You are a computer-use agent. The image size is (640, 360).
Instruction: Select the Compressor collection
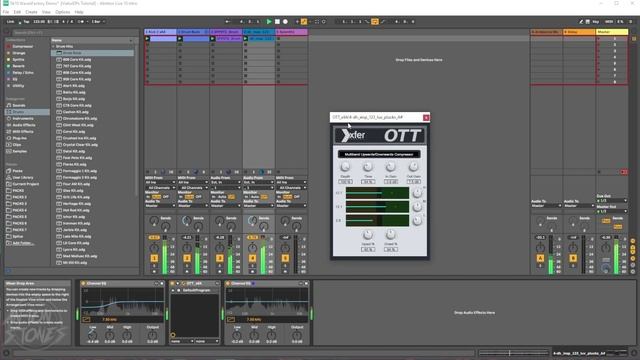click(22, 47)
